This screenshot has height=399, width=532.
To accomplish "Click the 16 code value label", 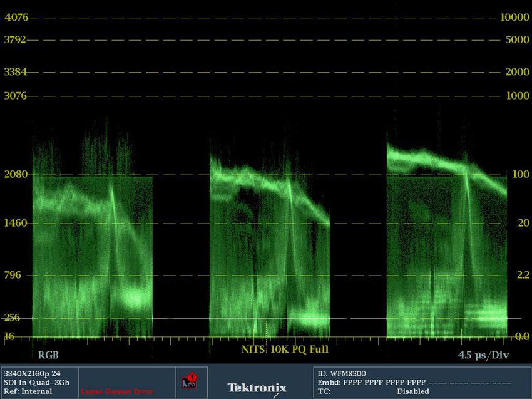I will pos(9,336).
